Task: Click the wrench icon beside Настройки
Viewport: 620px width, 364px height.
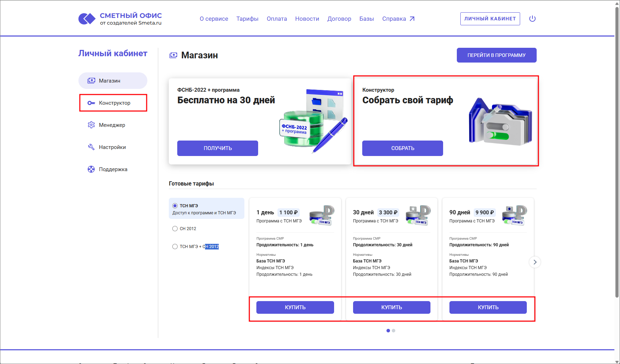Action: pyautogui.click(x=91, y=147)
